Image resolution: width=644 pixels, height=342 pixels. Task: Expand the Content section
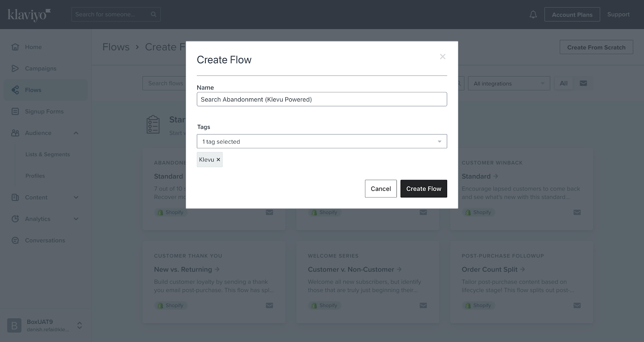click(x=76, y=197)
